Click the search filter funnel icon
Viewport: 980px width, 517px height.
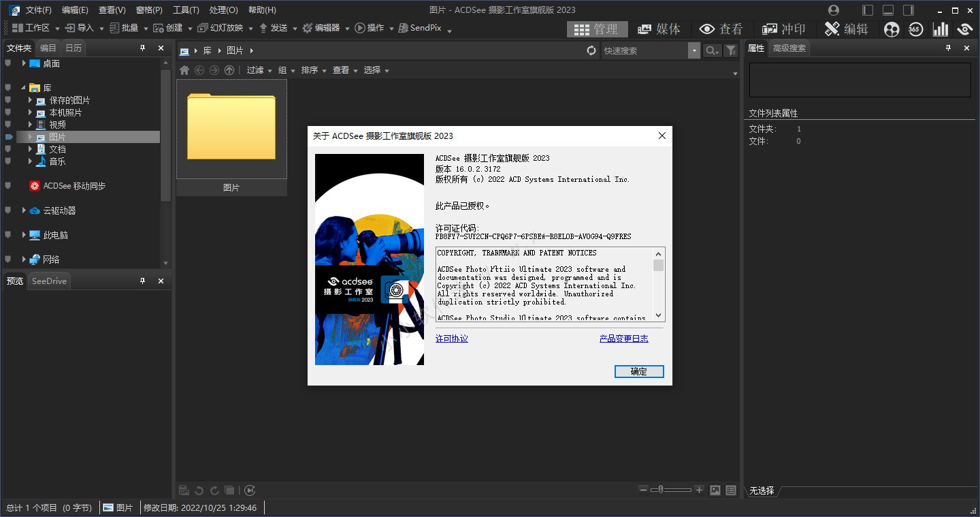730,50
